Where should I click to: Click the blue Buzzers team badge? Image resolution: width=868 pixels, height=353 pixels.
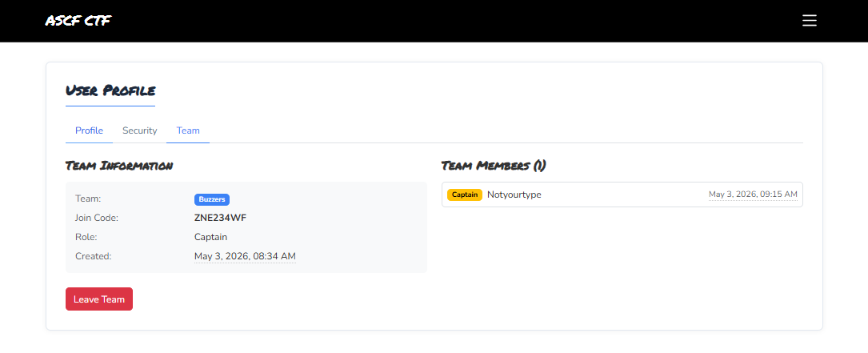click(212, 199)
